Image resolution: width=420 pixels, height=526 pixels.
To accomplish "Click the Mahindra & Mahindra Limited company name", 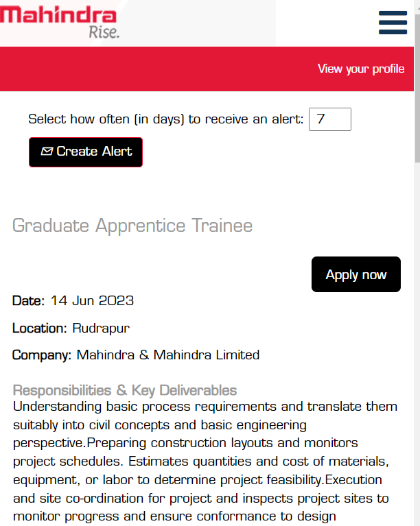I will click(168, 355).
